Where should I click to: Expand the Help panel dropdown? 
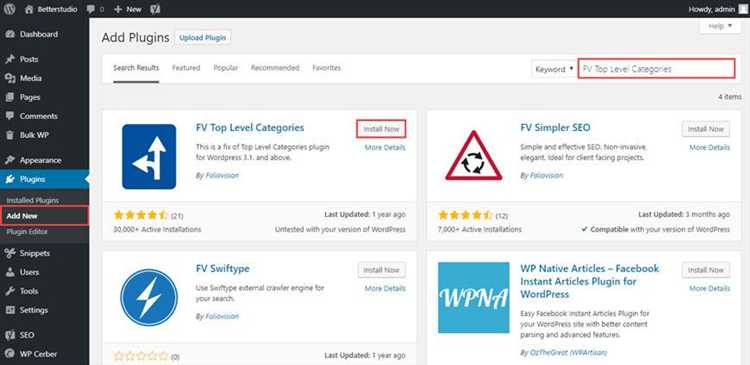720,26
